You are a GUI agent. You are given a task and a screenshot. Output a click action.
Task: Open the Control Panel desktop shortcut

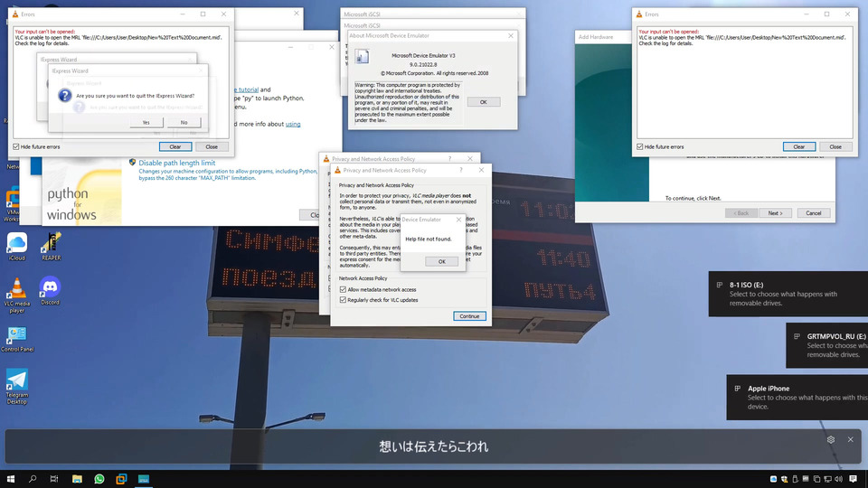16,339
